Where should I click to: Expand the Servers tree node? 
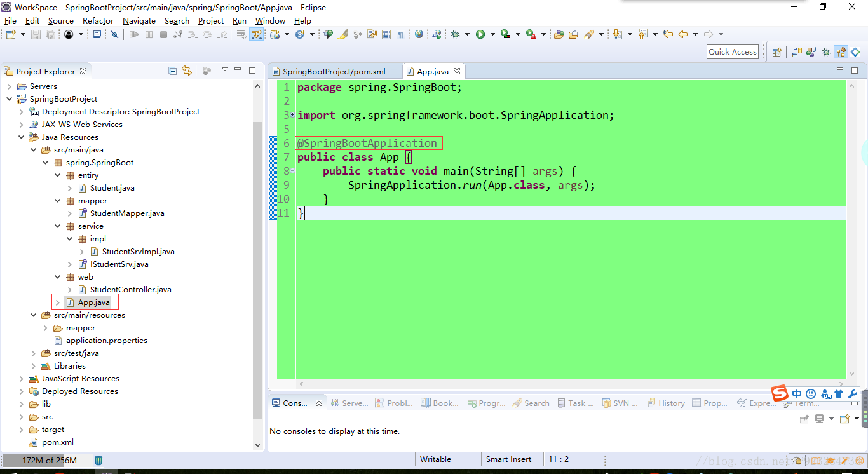(x=9, y=86)
